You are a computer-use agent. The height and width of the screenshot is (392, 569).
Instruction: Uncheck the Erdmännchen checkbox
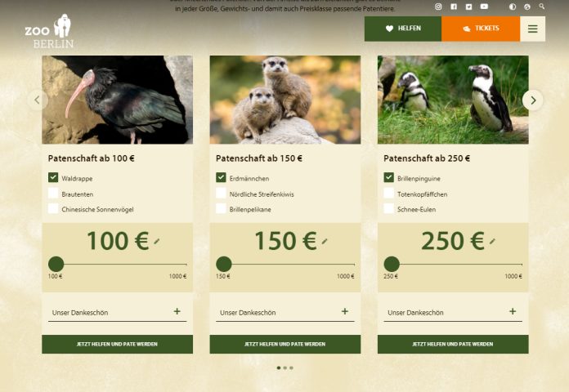[x=221, y=177]
